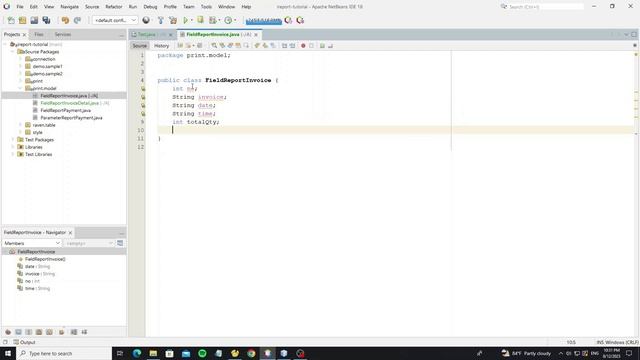Click the New File toolbar icon
Image resolution: width=640 pixels, height=360 pixels.
click(x=11, y=20)
